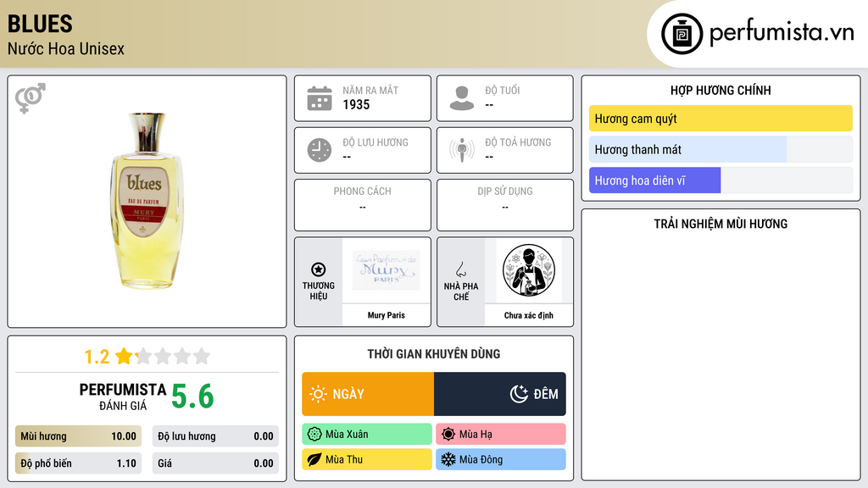Click the Giá 0.00 score bar
Image resolution: width=868 pixels, height=488 pixels.
click(x=215, y=463)
